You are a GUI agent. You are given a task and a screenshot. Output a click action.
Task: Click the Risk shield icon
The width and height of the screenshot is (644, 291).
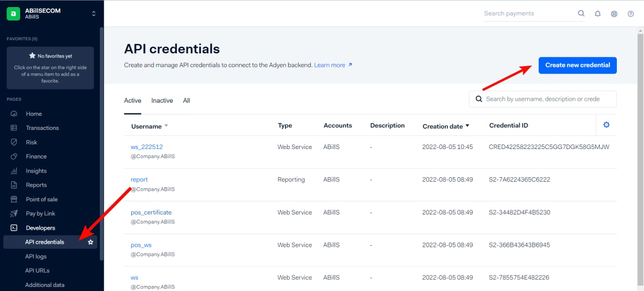pyautogui.click(x=14, y=142)
